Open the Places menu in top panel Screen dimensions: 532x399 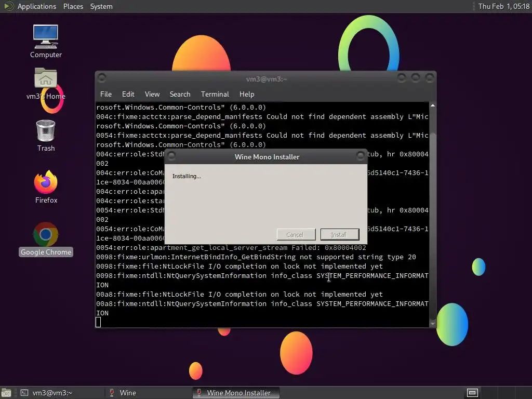(73, 6)
